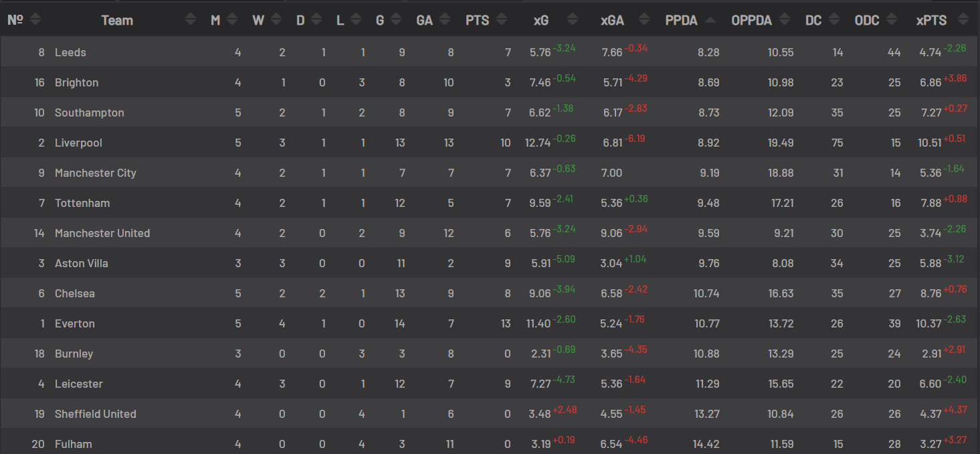Click sort arrows beside xGA header
This screenshot has height=454, width=980.
[x=644, y=20]
